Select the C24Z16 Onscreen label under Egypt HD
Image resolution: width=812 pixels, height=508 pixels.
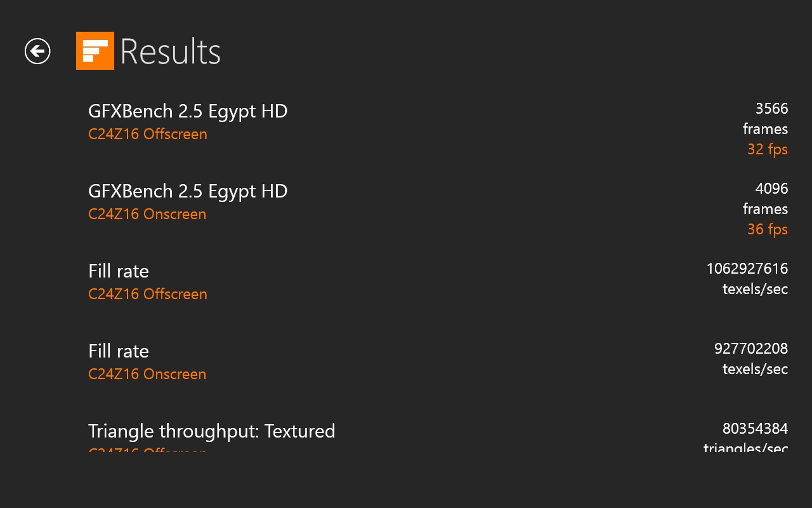[147, 214]
